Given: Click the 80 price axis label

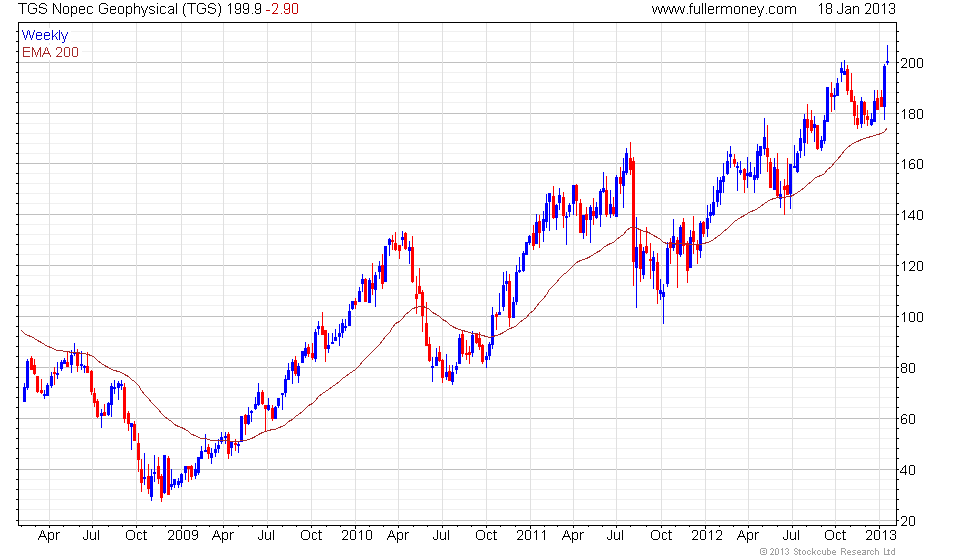Looking at the screenshot, I should point(908,368).
